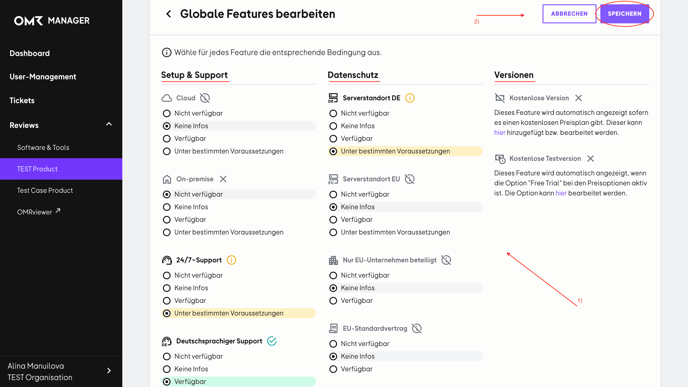Click the yellow info icon next to 24/7-Support
This screenshot has width=688, height=387.
click(x=231, y=260)
